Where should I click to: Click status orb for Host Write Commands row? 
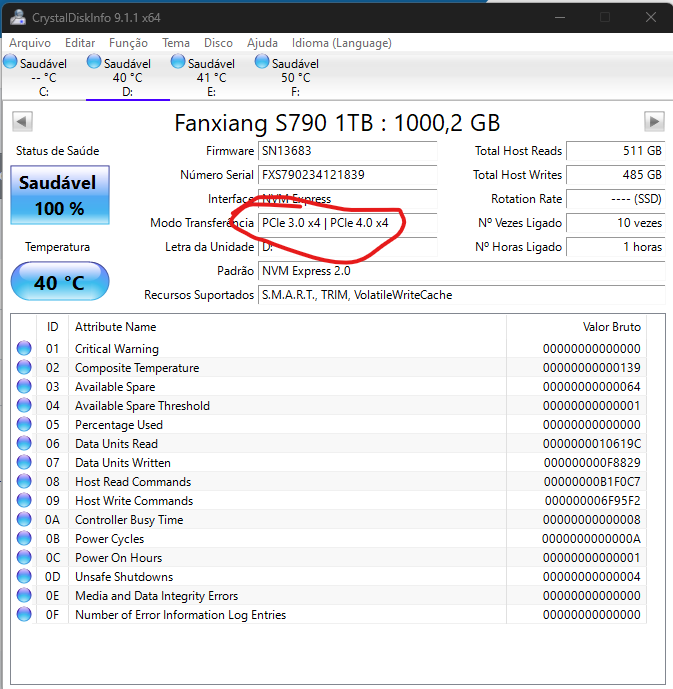pos(24,500)
